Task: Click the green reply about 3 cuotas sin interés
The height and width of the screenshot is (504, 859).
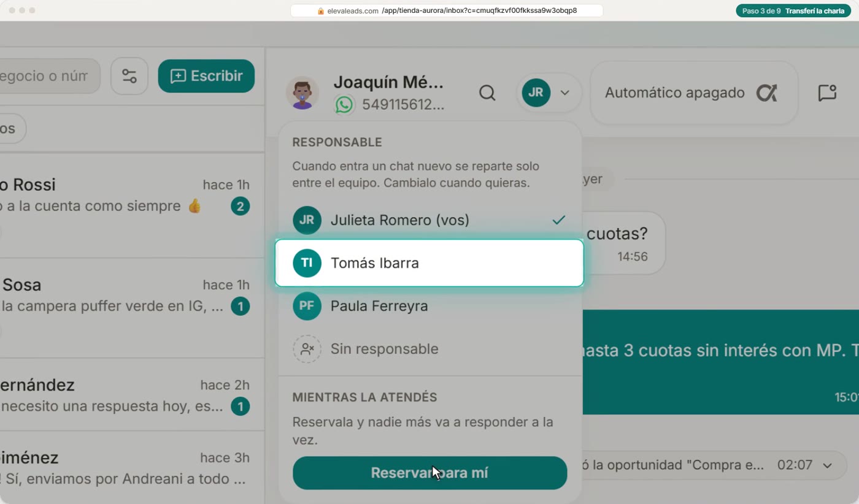Action: click(720, 362)
